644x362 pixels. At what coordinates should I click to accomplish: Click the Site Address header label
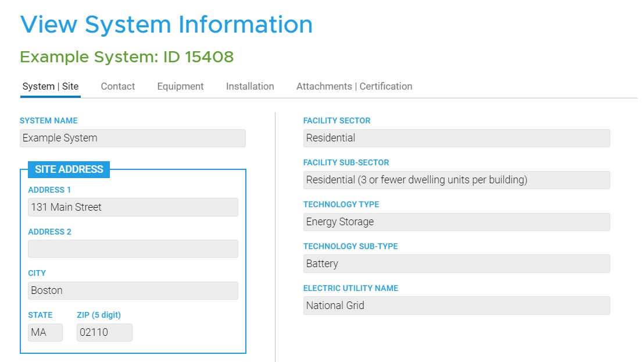(x=69, y=169)
